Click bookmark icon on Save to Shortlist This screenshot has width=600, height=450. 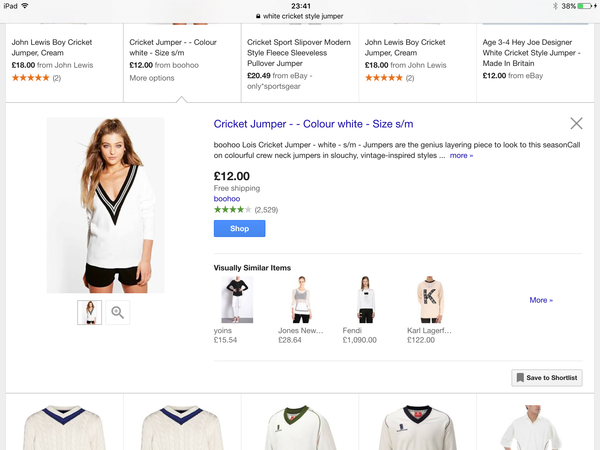520,378
